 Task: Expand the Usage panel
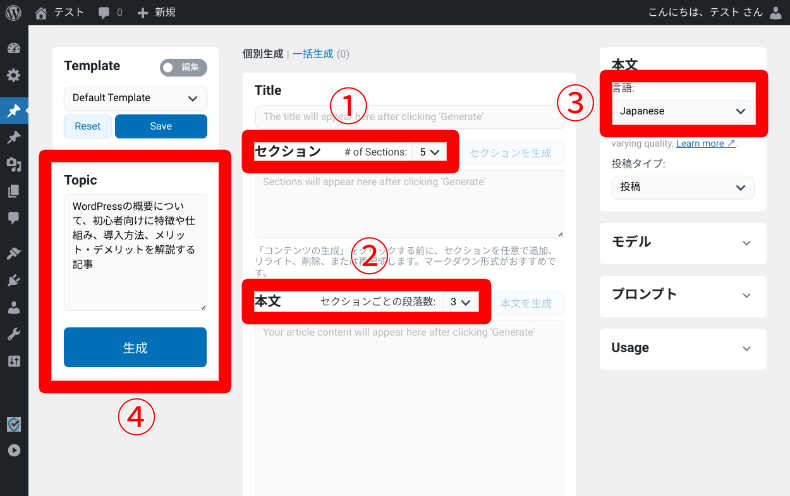click(683, 349)
